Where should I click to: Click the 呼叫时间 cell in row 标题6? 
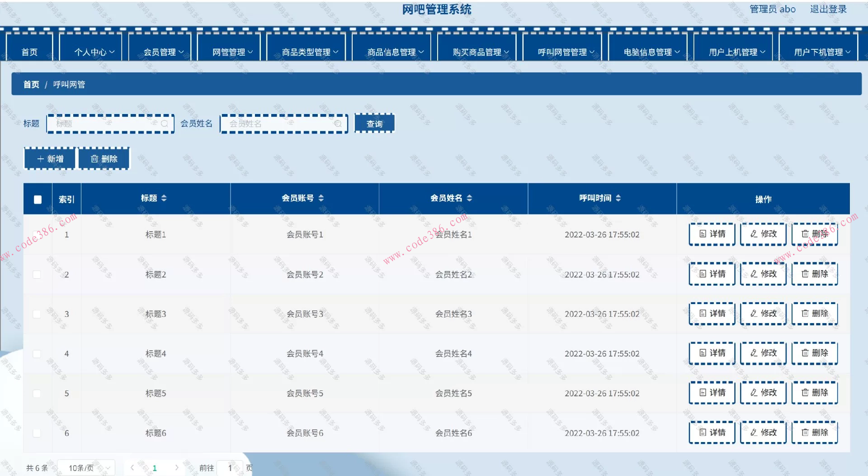tap(602, 433)
